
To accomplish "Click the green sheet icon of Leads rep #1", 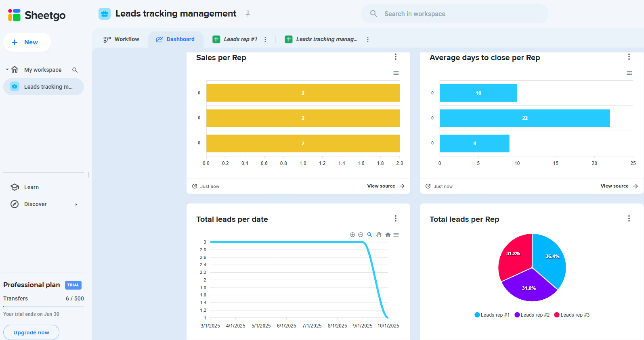I will point(216,39).
